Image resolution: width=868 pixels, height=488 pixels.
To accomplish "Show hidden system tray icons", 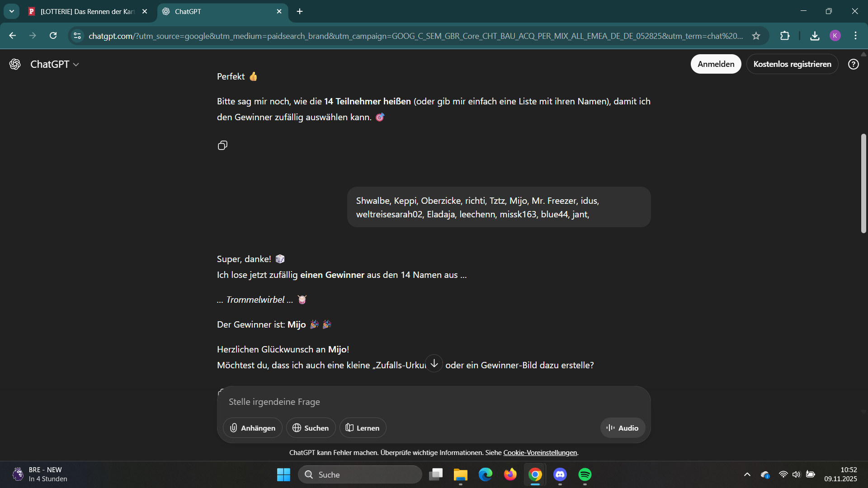I will (x=747, y=474).
